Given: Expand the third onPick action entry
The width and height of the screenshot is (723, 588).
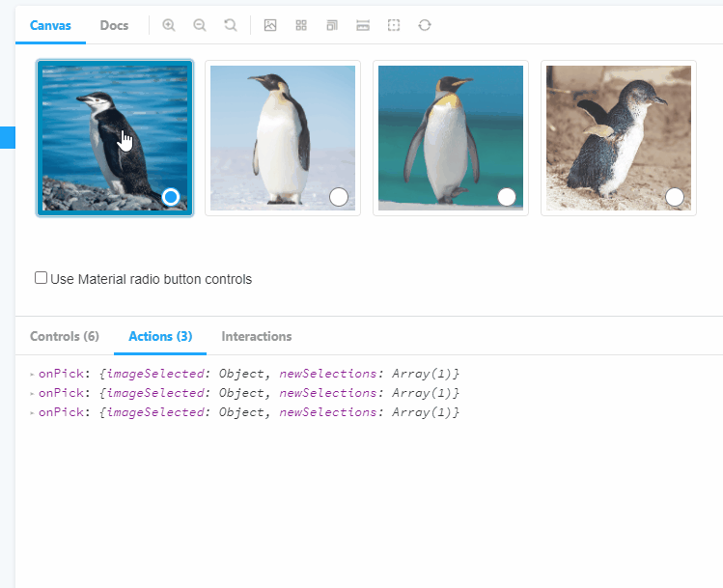Looking at the screenshot, I should [32, 412].
